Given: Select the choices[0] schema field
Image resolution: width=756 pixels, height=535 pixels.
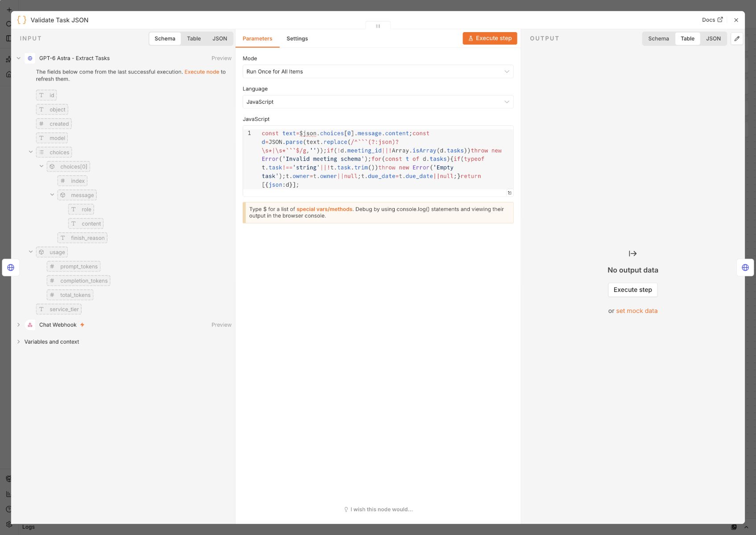Looking at the screenshot, I should 68,167.
